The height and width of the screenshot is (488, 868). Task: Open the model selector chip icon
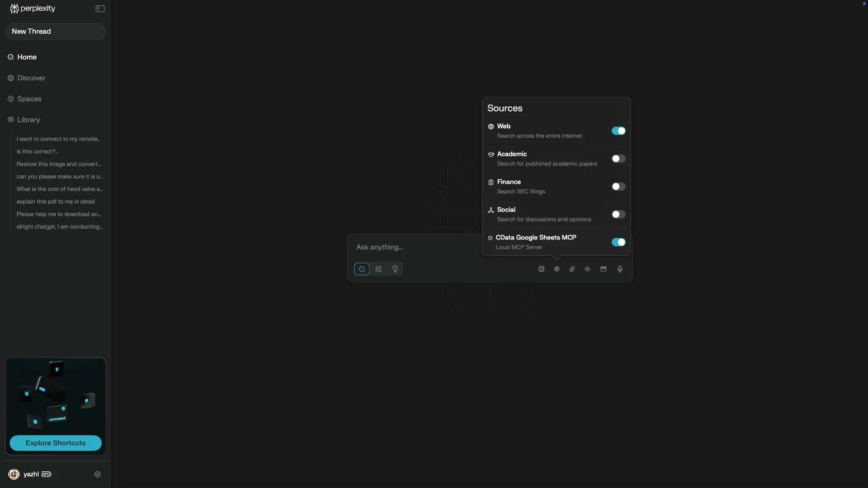click(x=541, y=269)
